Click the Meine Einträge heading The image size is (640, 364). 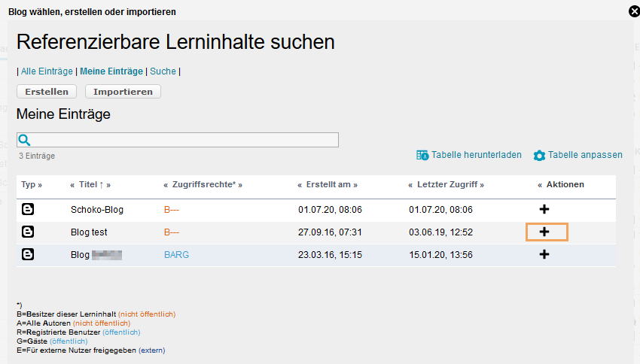tap(63, 114)
